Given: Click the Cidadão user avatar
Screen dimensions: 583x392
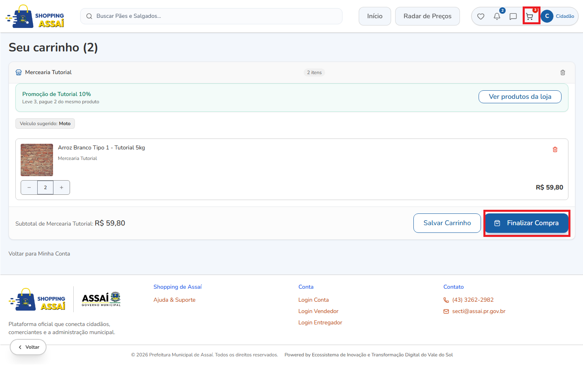Looking at the screenshot, I should coord(547,16).
